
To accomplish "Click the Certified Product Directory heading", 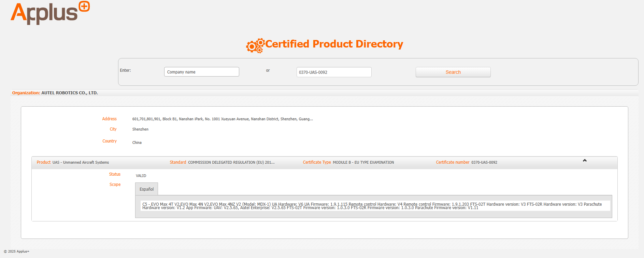I will click(x=334, y=44).
